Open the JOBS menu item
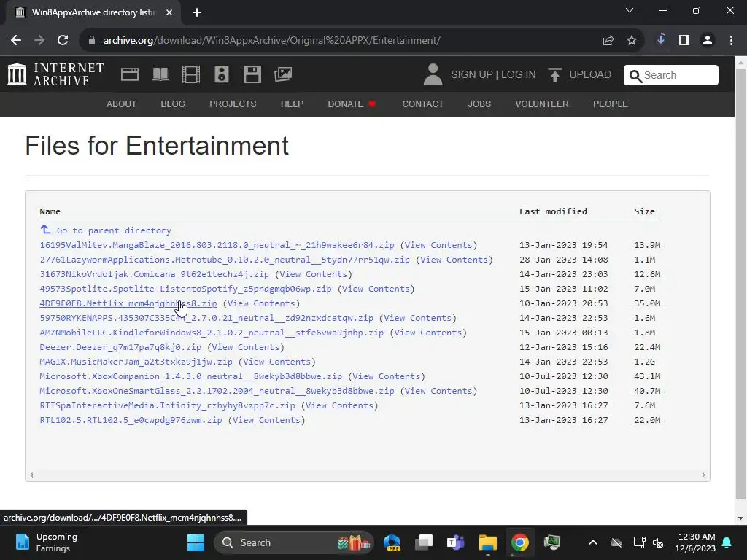The height and width of the screenshot is (560, 747). coord(479,104)
